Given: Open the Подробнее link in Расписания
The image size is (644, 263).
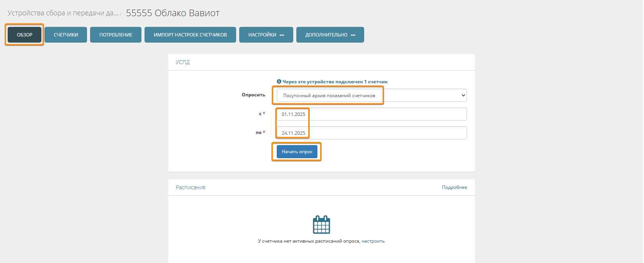Looking at the screenshot, I should [454, 187].
